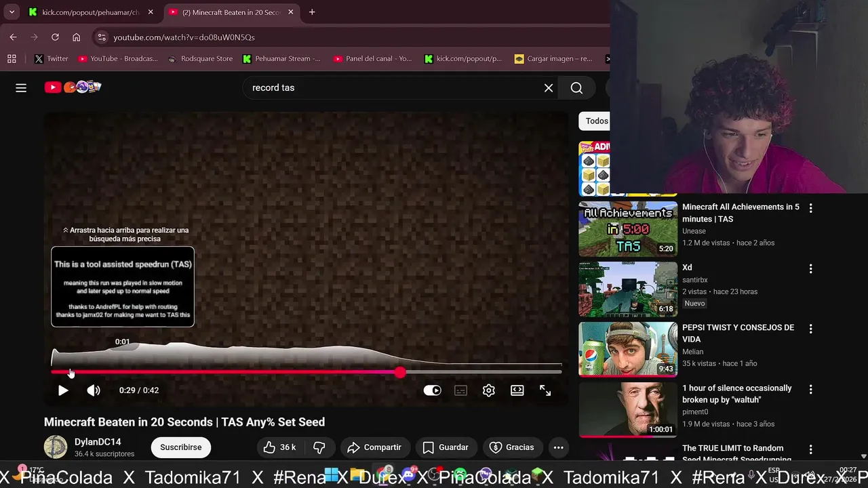This screenshot has height=488, width=868.
Task: Open DylanDC14 channel name link
Action: coord(98,442)
